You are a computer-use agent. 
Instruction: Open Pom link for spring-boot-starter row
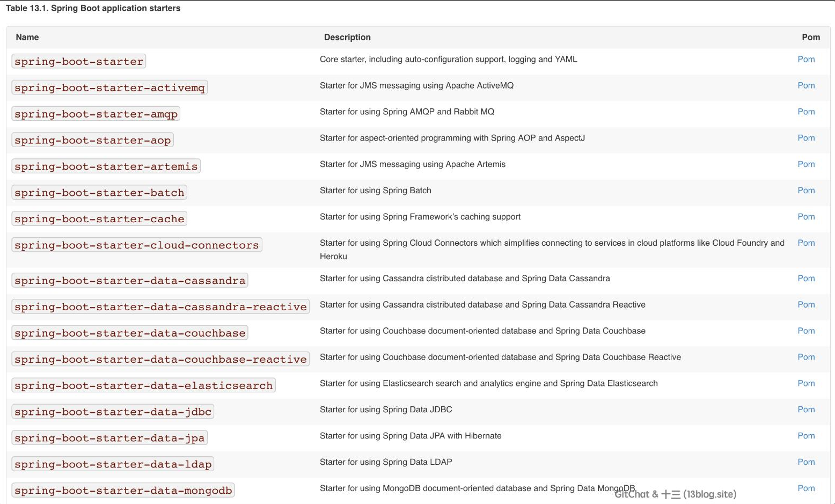point(806,59)
